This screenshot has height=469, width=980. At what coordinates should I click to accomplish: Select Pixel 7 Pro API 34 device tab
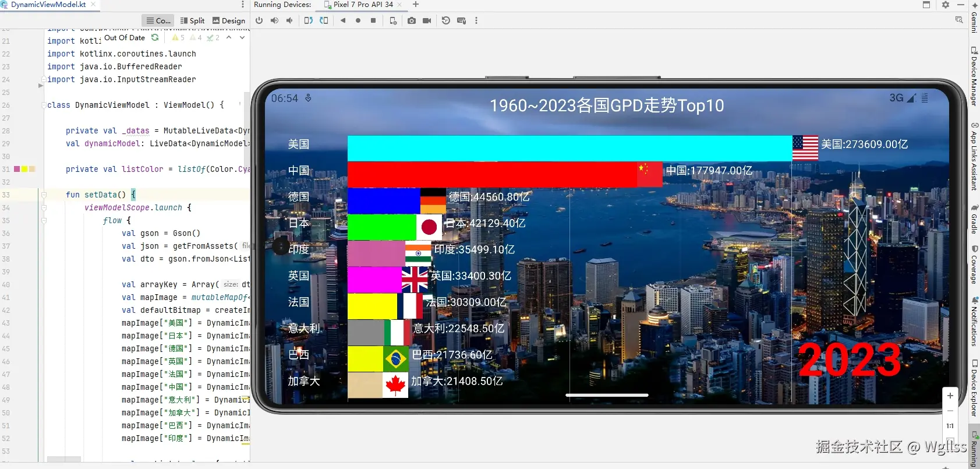point(363,5)
